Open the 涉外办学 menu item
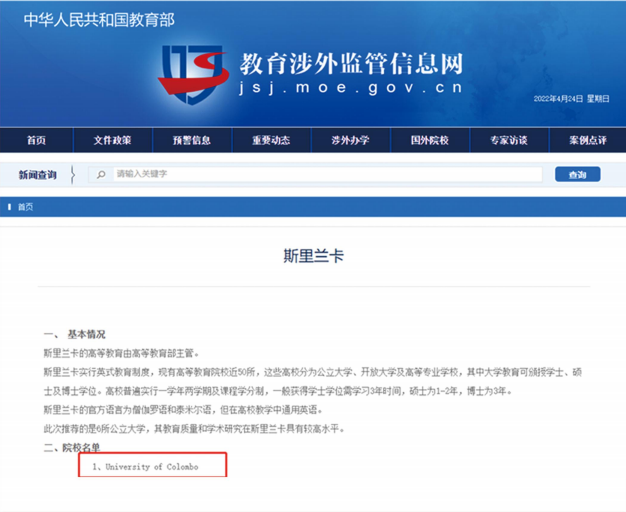626x512 pixels. click(x=350, y=140)
